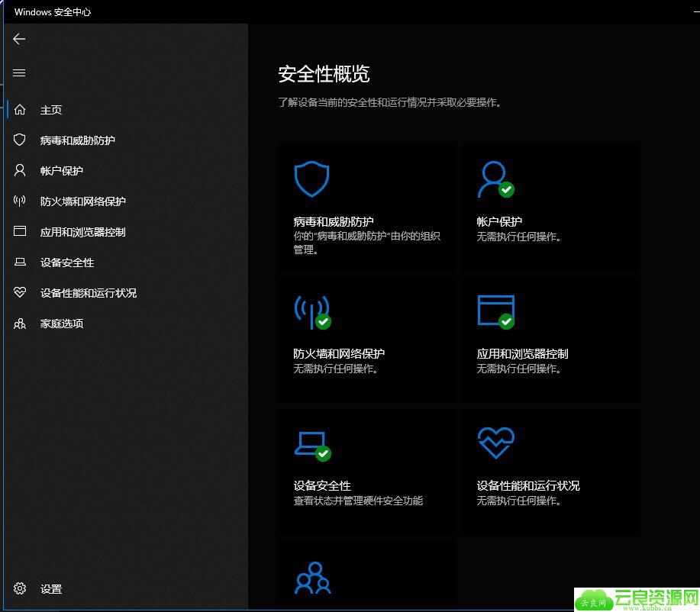This screenshot has height=612, width=700.
Task: Open the 应用和浏览器控制 tile title
Action: pos(522,353)
